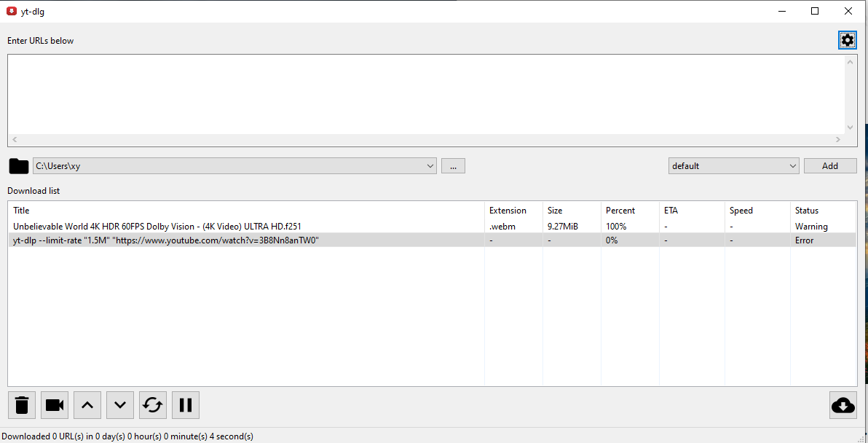Select the yt-dlp --limit-rate row
This screenshot has width=868, height=443.
click(433, 240)
